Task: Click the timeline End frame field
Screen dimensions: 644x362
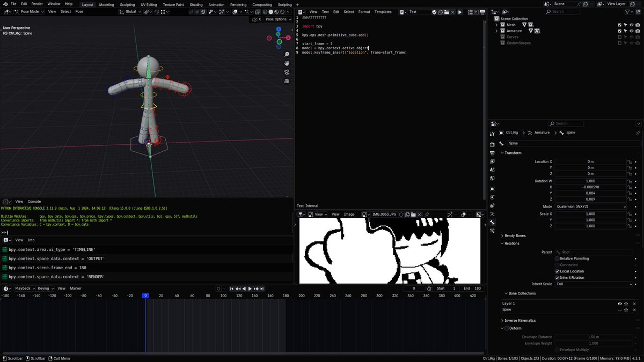Action: [x=472, y=289]
